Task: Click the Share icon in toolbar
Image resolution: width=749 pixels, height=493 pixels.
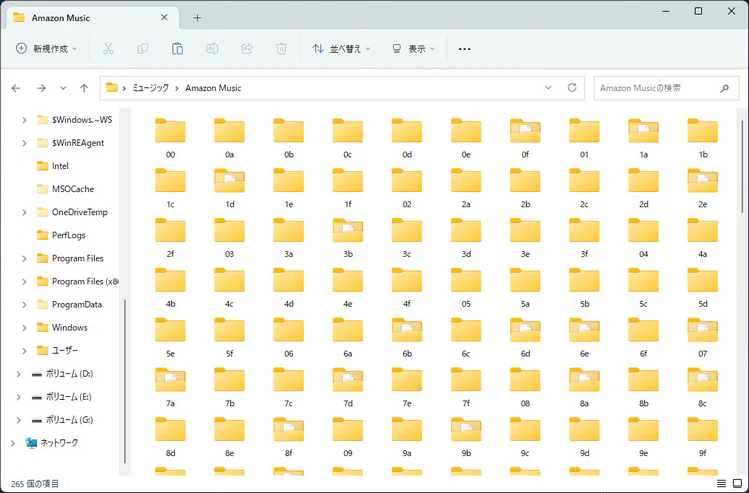Action: [x=246, y=49]
